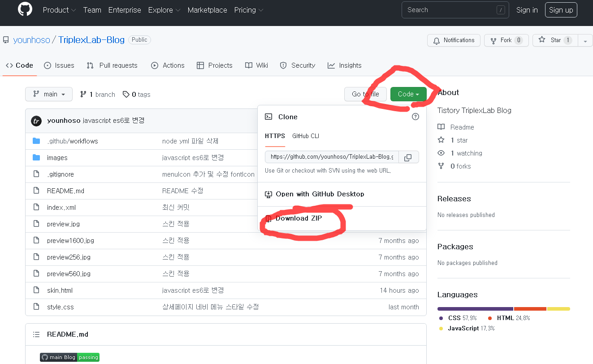Click the Readme book icon in About
Screen dimensions: 593x364
[442, 127]
